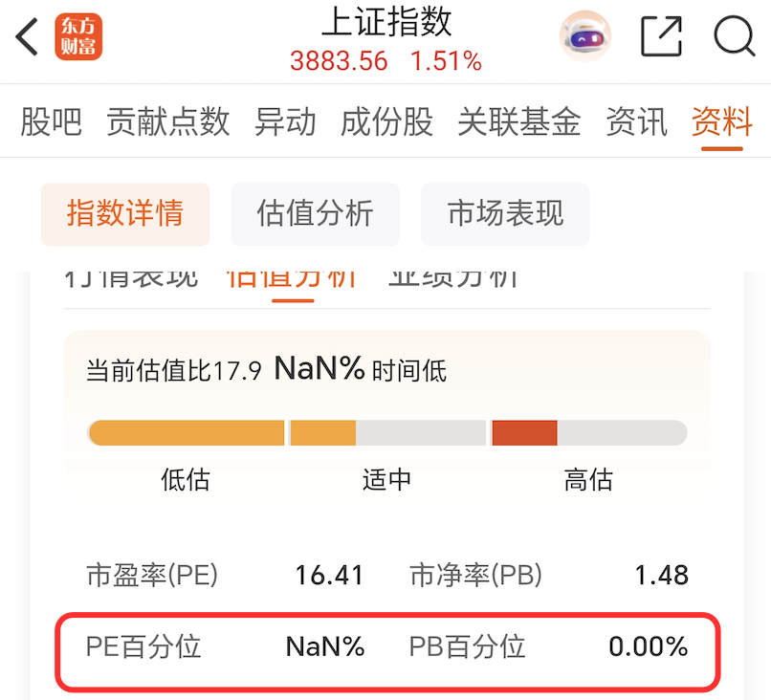Select the 估值分析 pill button
Viewport: 771px width, 700px height.
point(315,214)
